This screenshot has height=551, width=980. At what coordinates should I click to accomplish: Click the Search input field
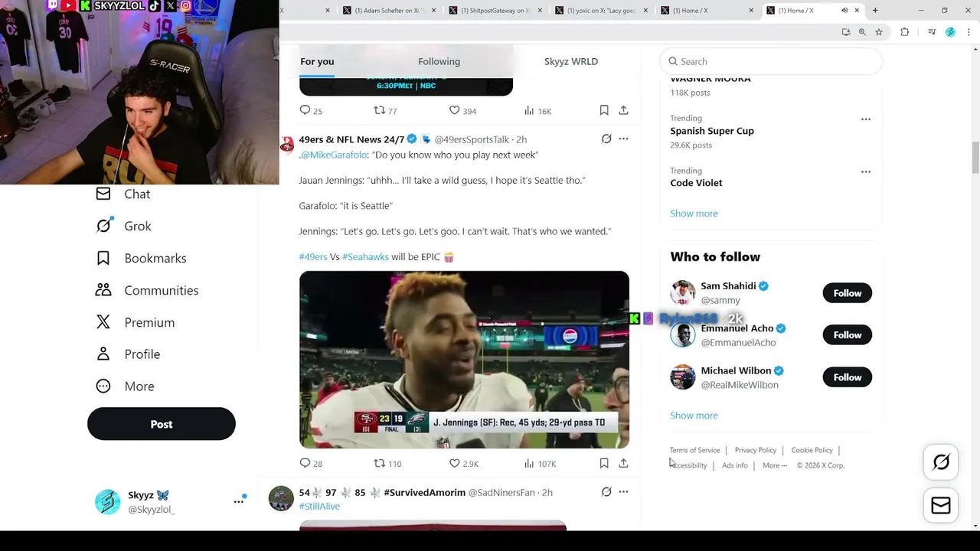(x=771, y=61)
